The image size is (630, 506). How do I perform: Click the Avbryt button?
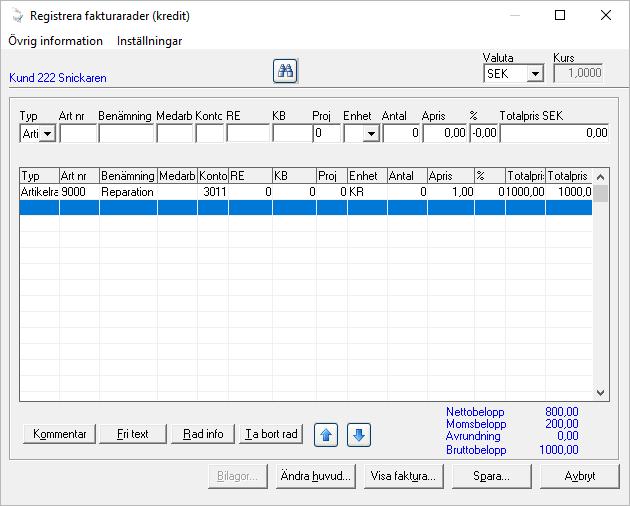[580, 476]
